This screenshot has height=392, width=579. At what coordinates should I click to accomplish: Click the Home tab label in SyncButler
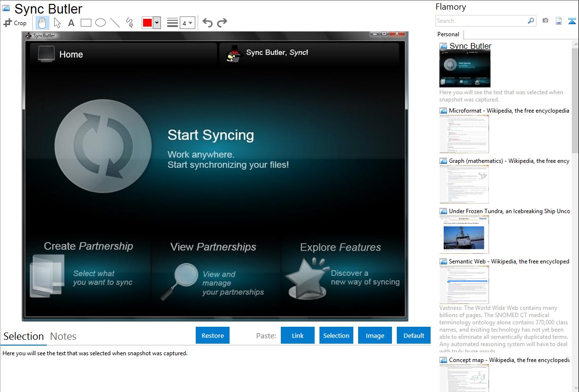tap(71, 54)
